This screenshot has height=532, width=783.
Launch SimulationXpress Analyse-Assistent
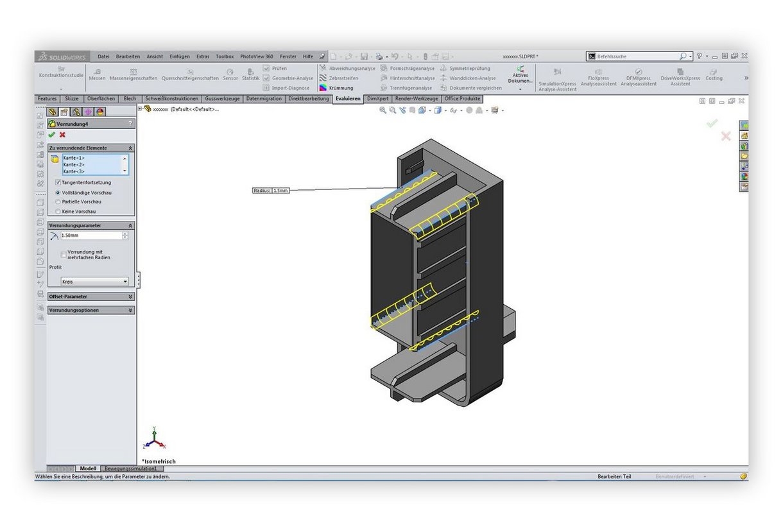(557, 78)
